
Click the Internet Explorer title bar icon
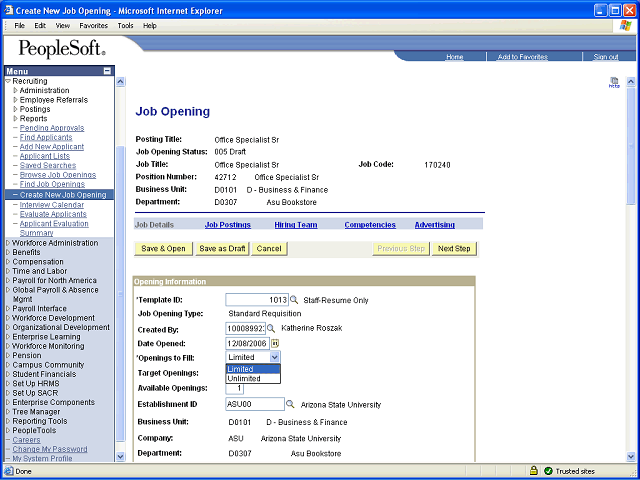click(x=9, y=10)
